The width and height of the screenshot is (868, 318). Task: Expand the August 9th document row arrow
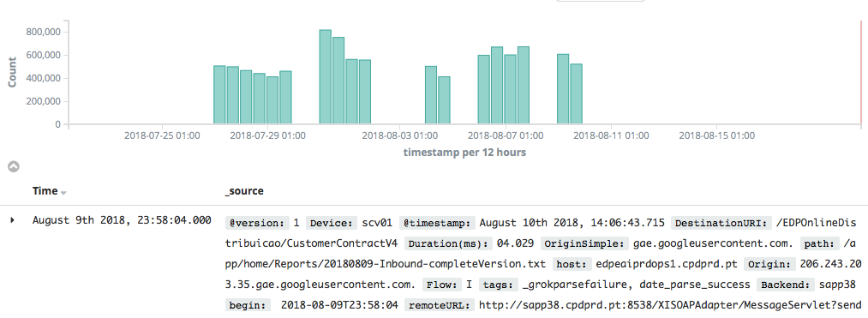12,220
